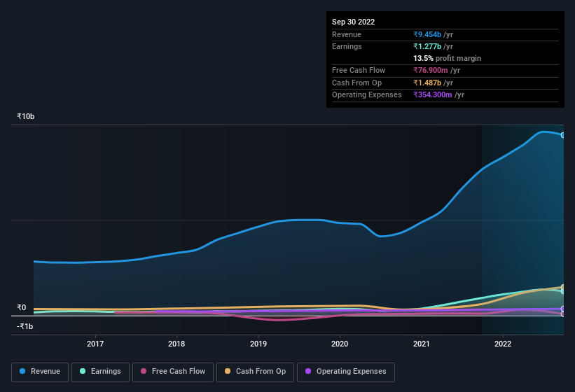Toggle the Revenue legend button
This screenshot has height=392, width=575.
coord(40,372)
